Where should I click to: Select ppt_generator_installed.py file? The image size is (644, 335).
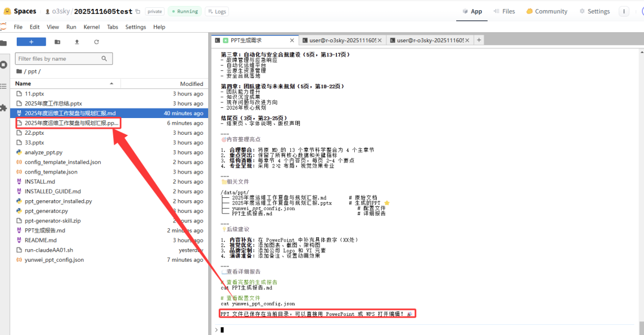click(x=109, y=201)
